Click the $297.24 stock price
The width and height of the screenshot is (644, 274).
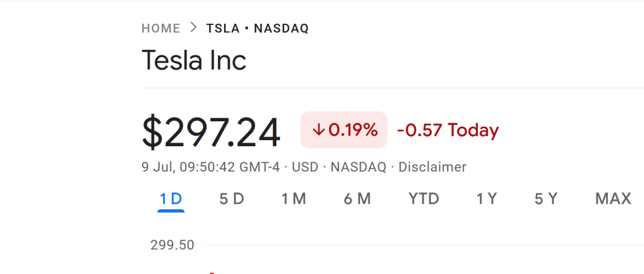211,133
